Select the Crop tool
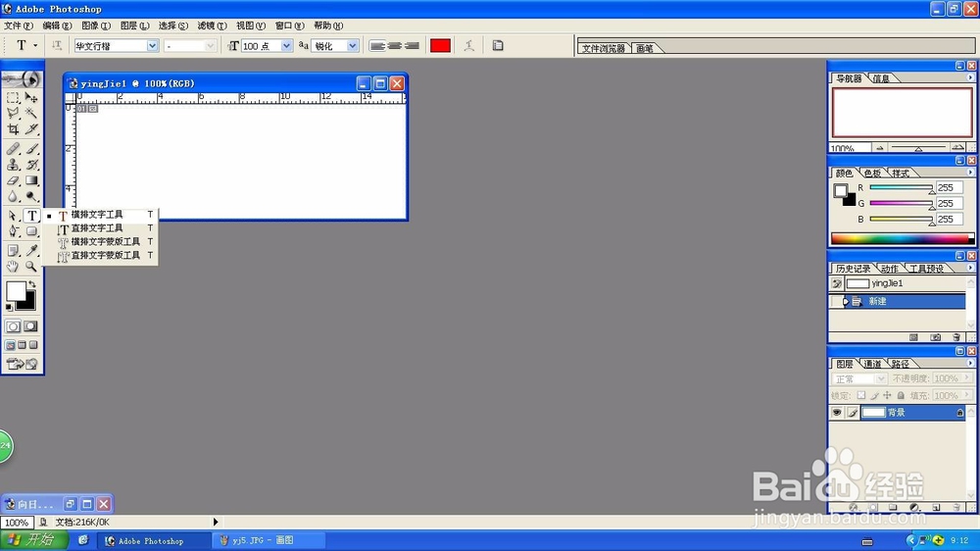Screen dimensions: 980x551 click(x=13, y=129)
